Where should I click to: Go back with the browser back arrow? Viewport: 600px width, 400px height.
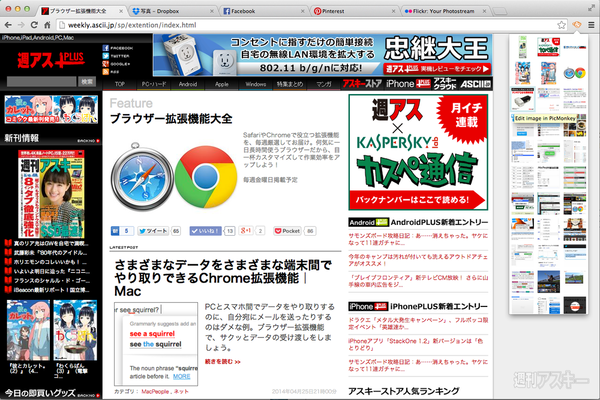[x=8, y=25]
